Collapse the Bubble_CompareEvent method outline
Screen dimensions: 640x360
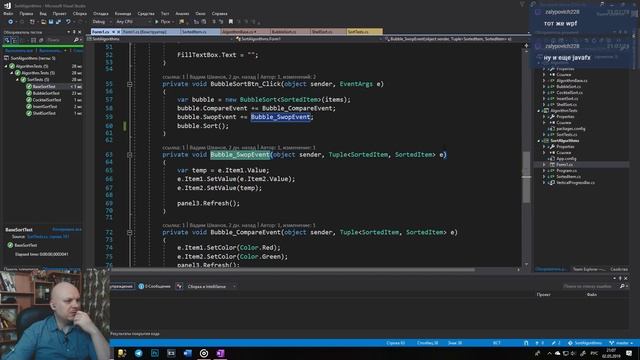click(129, 232)
